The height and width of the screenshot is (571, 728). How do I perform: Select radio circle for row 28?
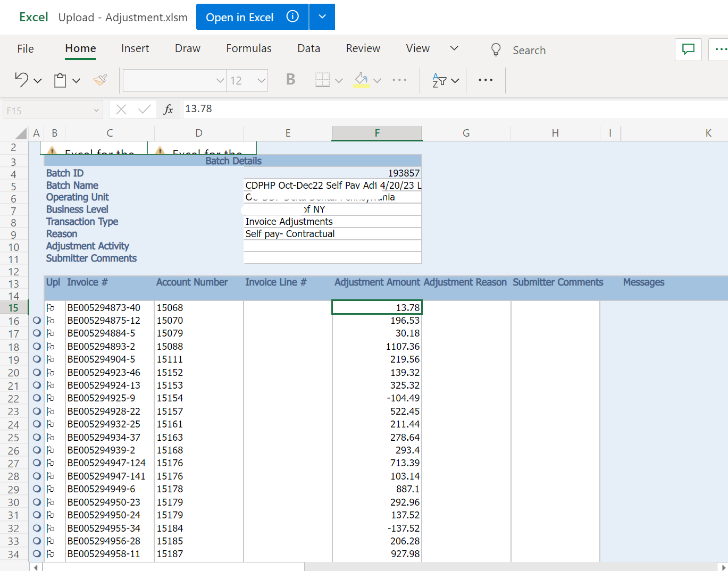click(37, 476)
